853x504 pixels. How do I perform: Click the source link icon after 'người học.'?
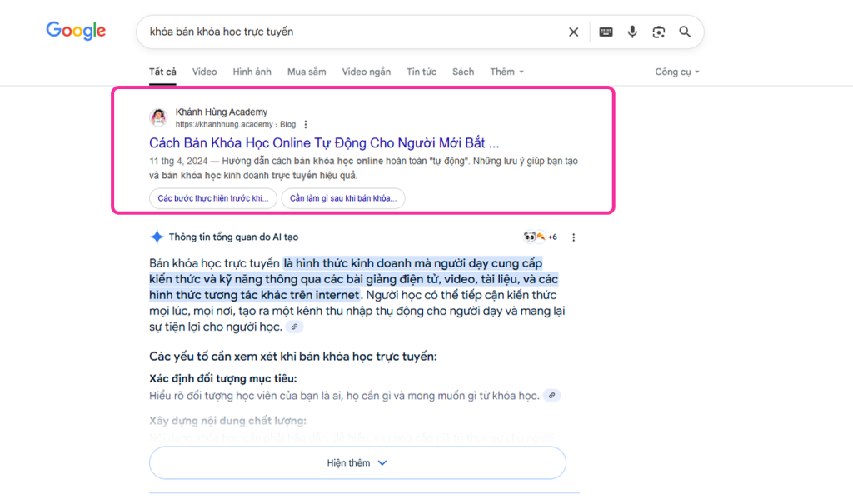[x=294, y=327]
